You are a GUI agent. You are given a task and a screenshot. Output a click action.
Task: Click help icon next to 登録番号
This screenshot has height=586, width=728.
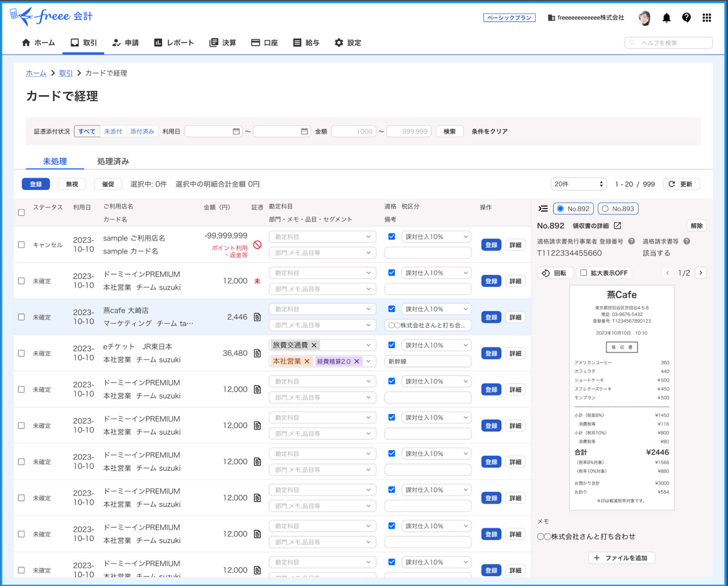coord(632,241)
